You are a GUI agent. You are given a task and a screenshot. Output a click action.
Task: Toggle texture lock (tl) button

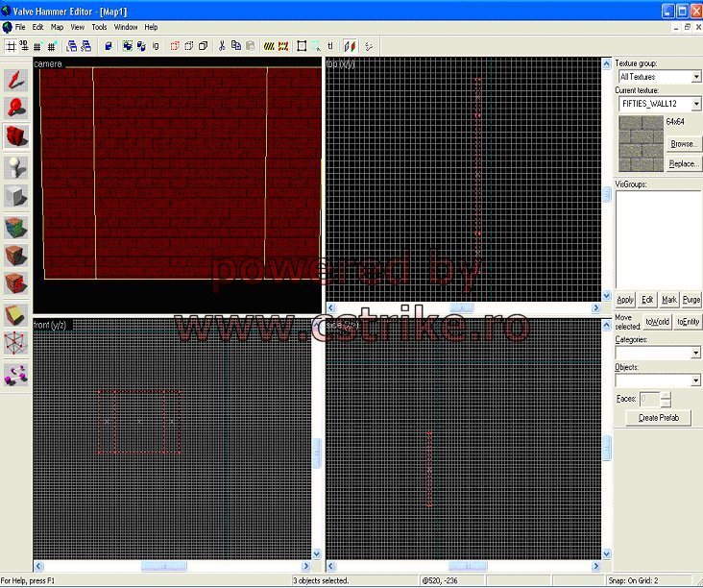tap(330, 45)
